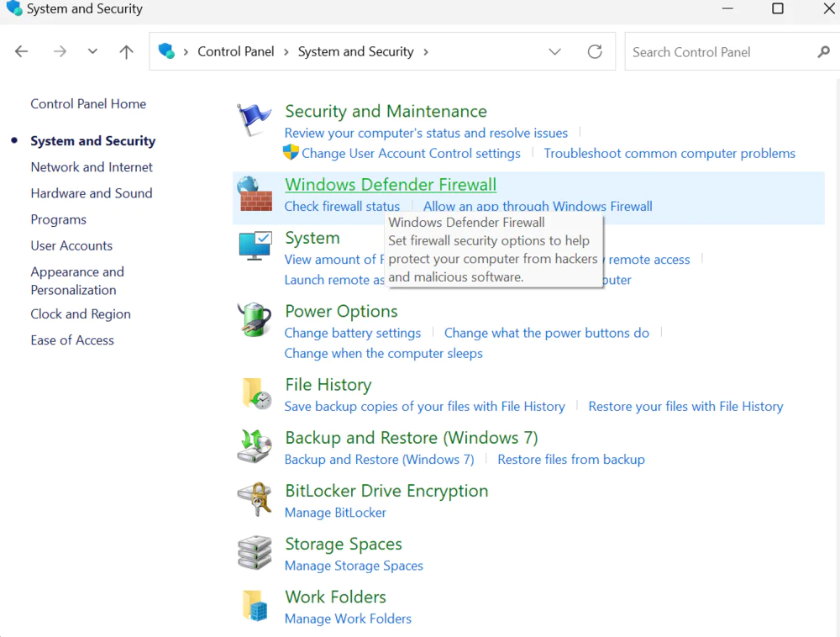Click the Control Panel icon in address bar
This screenshot has height=637, width=840.
point(166,51)
